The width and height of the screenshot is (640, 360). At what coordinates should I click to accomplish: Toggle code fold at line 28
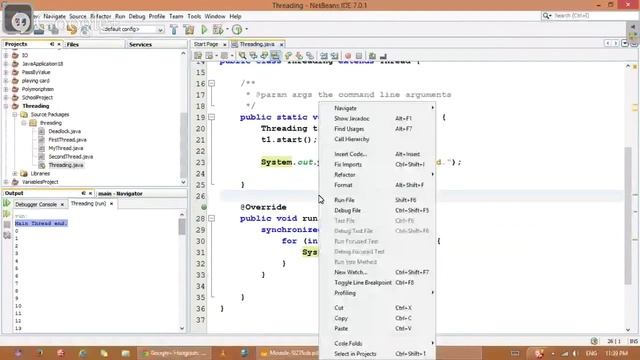pos(211,218)
